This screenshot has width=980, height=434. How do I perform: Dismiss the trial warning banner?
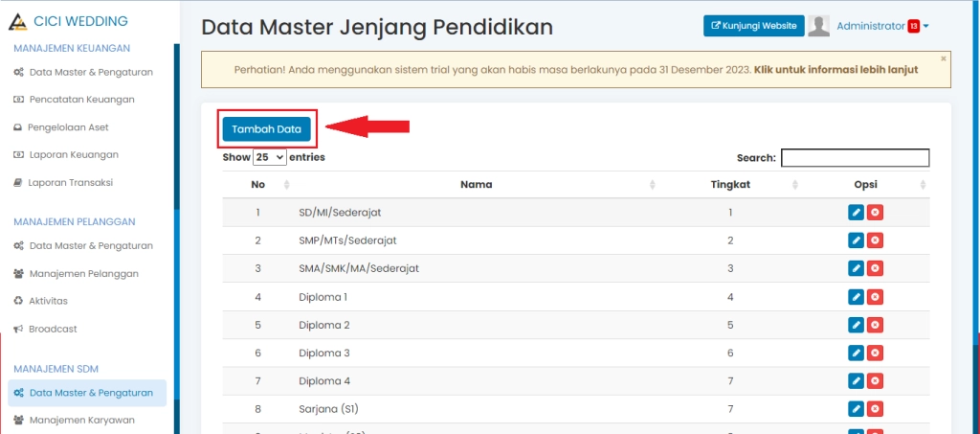click(943, 58)
